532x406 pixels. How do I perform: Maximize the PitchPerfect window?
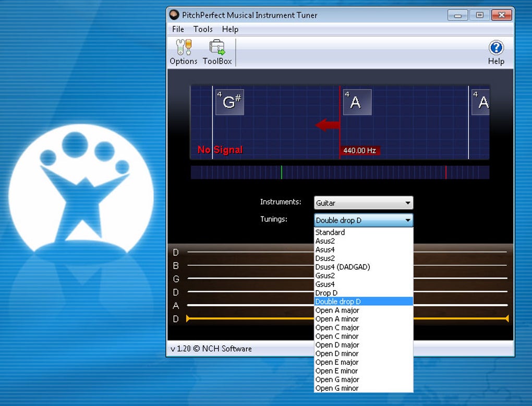(479, 15)
